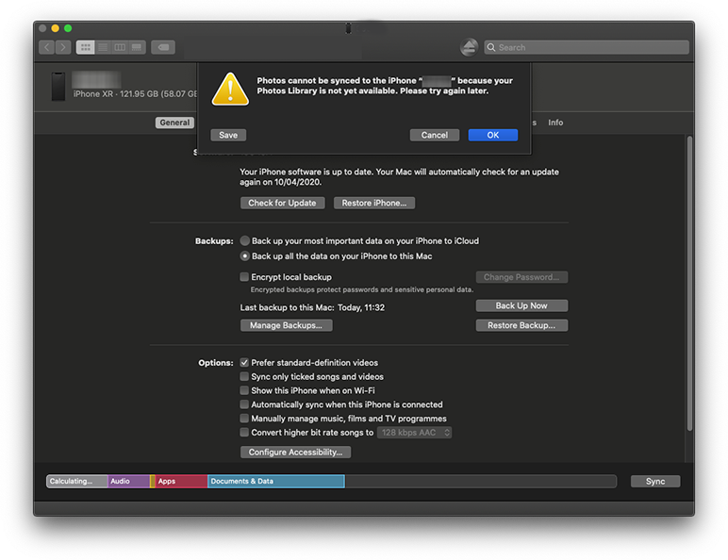Image resolution: width=728 pixels, height=560 pixels.
Task: Enable Encrypt local backup
Action: coord(244,277)
